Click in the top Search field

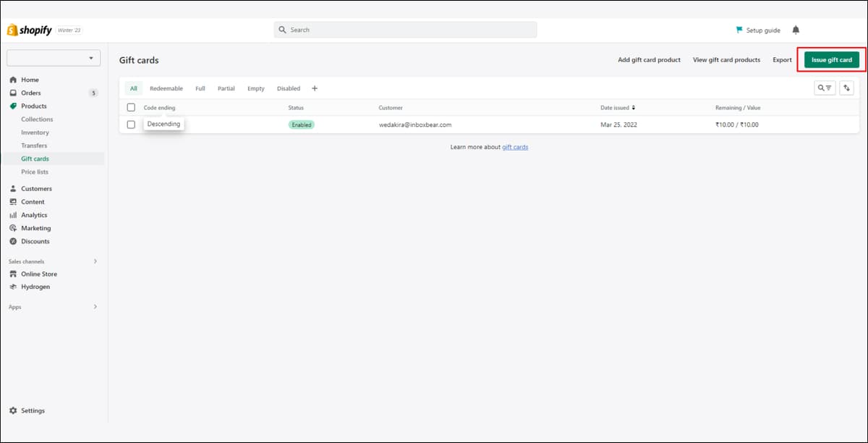[405, 30]
